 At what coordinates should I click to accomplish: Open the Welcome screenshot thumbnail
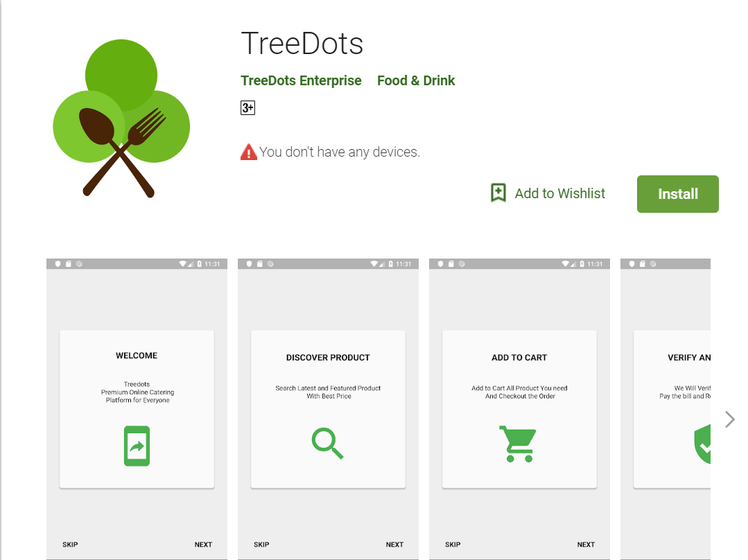coord(137,409)
